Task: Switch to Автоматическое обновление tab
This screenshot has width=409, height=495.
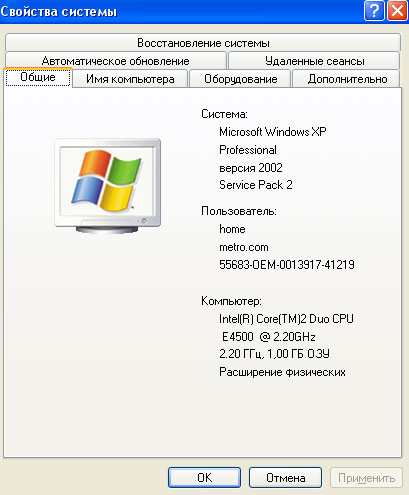Action: point(116,61)
